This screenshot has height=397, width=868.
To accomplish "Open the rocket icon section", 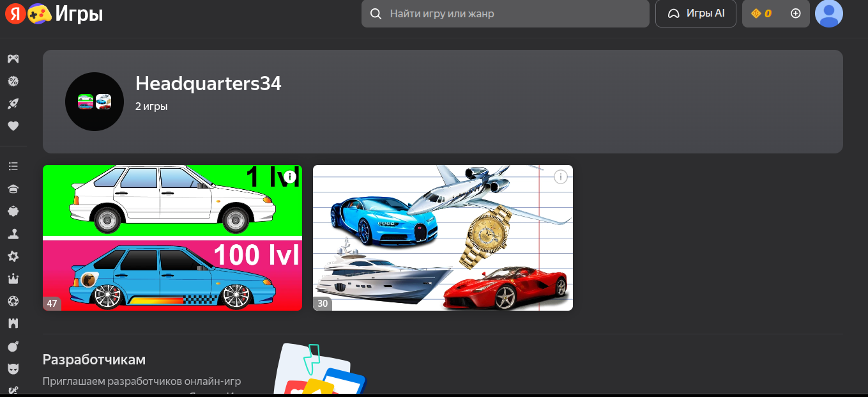I will click(13, 104).
